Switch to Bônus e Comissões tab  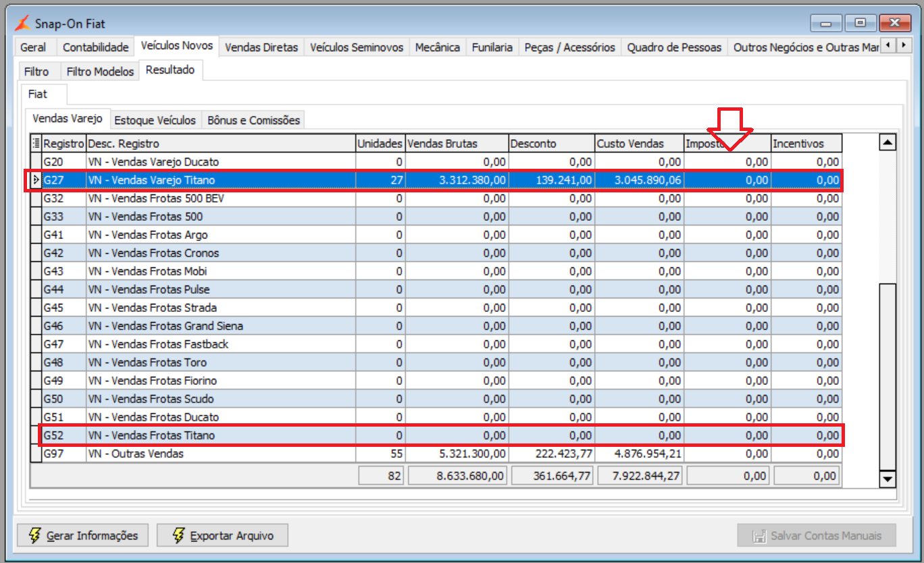[253, 120]
